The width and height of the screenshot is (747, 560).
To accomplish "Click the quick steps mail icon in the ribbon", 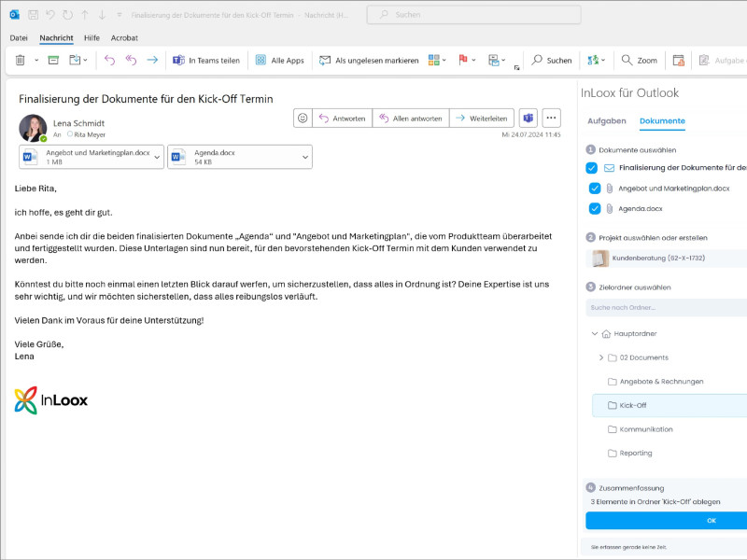I will [x=494, y=61].
